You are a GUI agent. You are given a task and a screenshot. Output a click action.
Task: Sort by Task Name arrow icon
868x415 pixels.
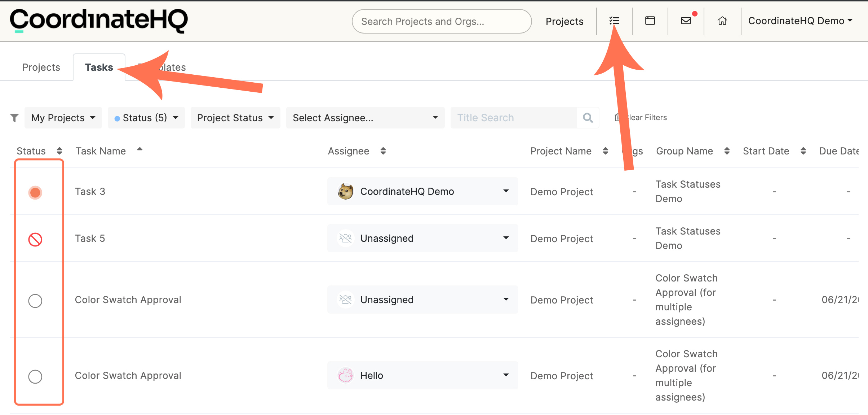point(140,149)
